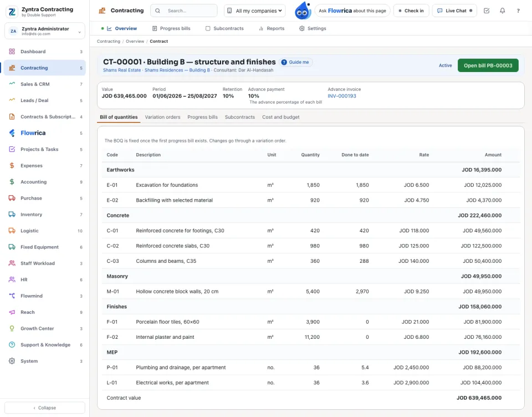
Task: Click the Support & Knowledge help icon
Action: [x=12, y=345]
